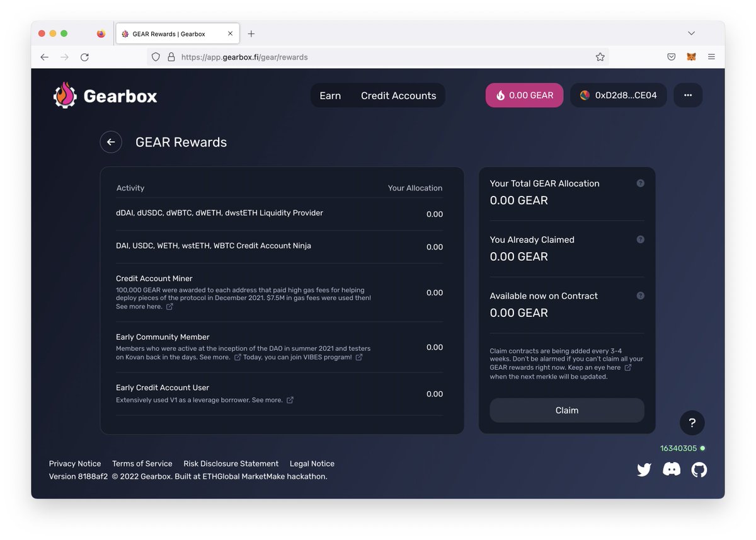
Task: Open the three-dots more menu
Action: [688, 95]
